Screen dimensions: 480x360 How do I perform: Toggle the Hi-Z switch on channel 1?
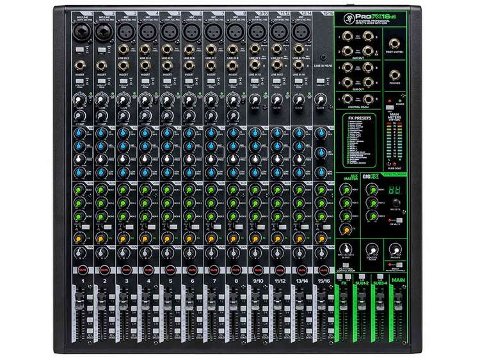pos(80,50)
